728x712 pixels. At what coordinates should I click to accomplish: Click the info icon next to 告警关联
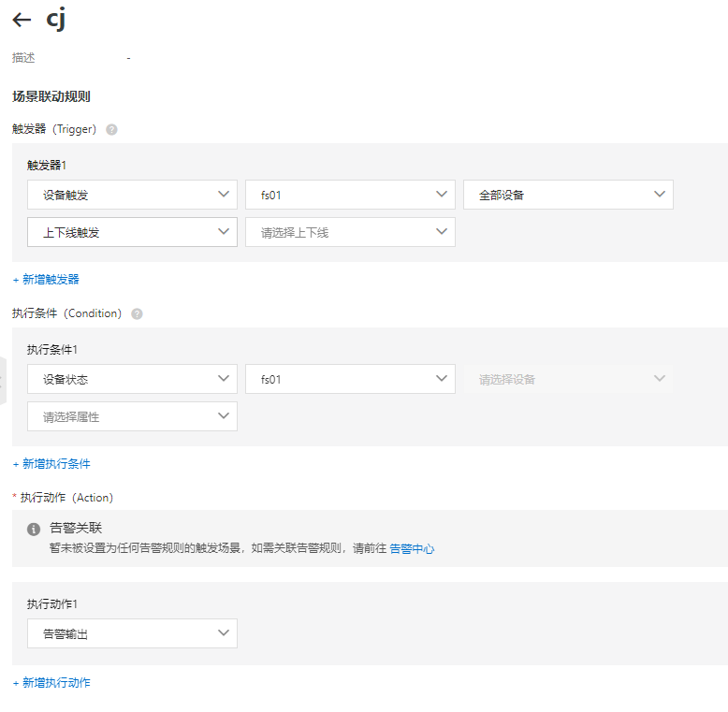(x=34, y=530)
